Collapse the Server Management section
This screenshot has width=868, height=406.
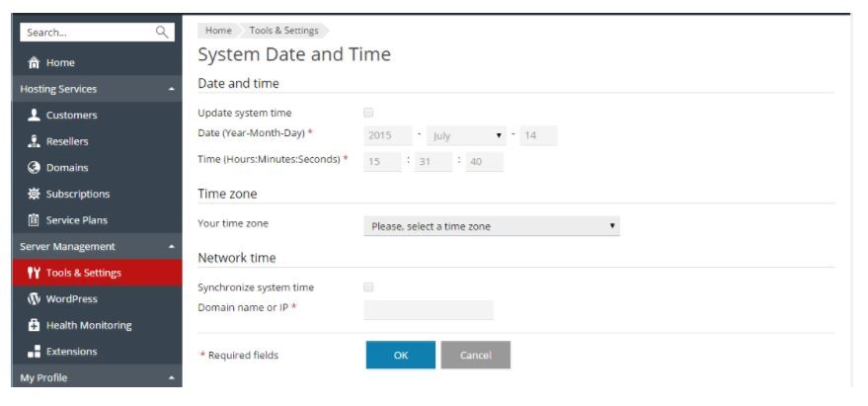172,247
